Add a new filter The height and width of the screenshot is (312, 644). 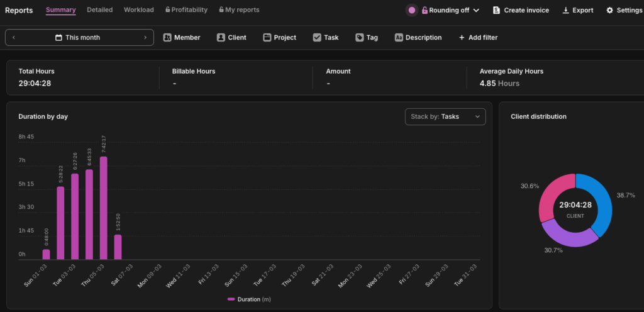coord(478,38)
